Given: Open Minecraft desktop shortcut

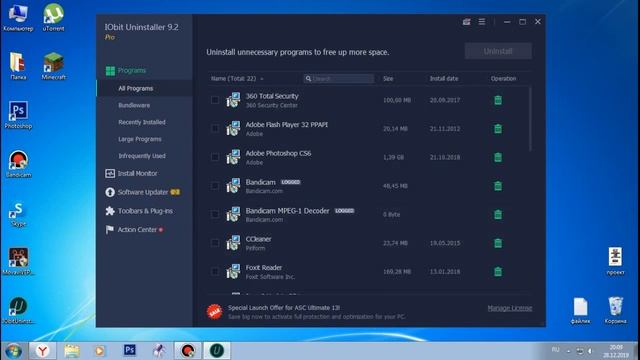Looking at the screenshot, I should coord(53,66).
